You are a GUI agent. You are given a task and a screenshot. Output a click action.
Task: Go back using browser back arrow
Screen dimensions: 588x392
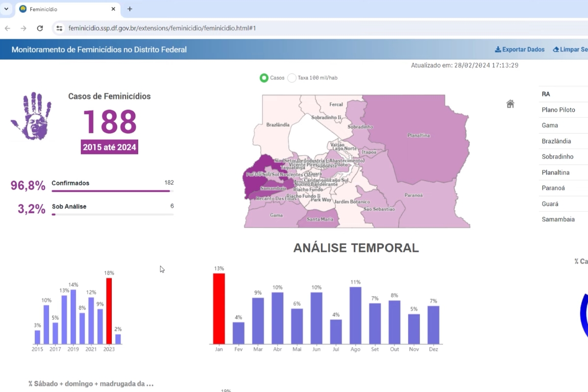pos(7,28)
